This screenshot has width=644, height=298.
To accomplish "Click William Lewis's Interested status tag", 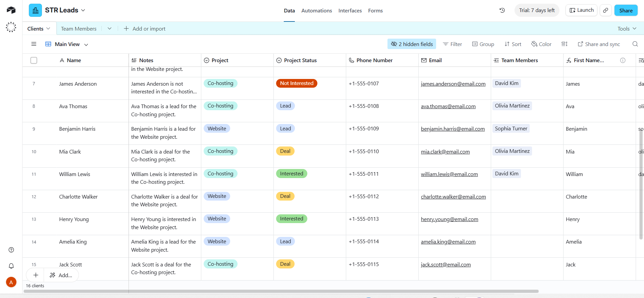I will click(x=291, y=174).
